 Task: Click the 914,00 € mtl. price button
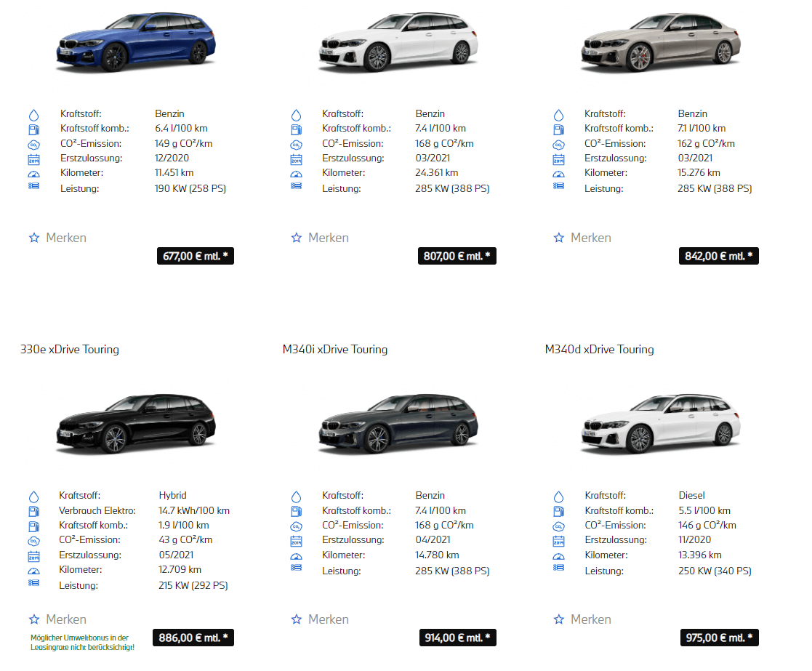(458, 638)
